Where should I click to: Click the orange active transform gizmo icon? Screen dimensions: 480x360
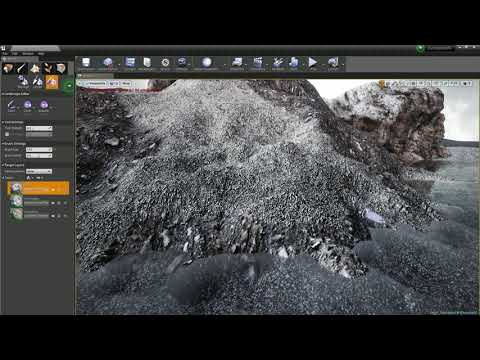pos(382,84)
